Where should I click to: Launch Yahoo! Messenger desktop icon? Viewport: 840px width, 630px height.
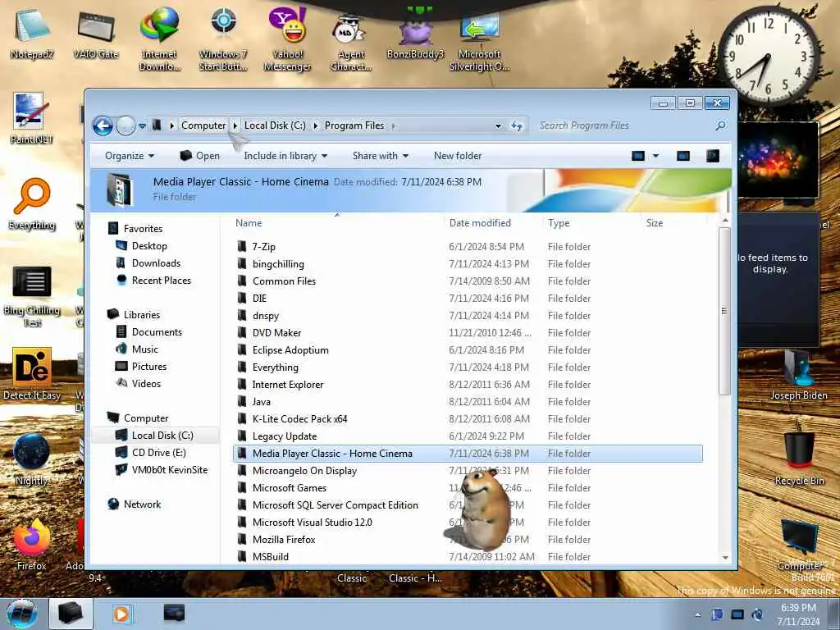coord(287,39)
